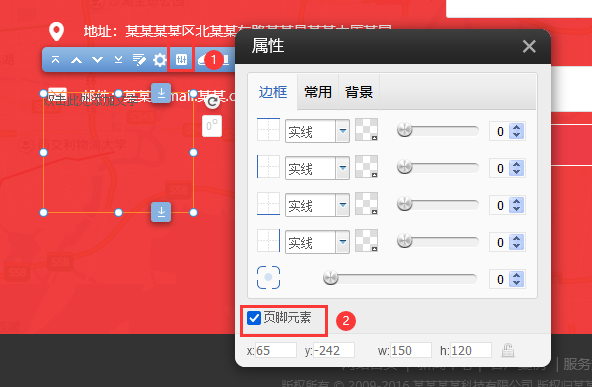592x387 pixels.
Task: Click the left border width slider
Action: tap(438, 167)
